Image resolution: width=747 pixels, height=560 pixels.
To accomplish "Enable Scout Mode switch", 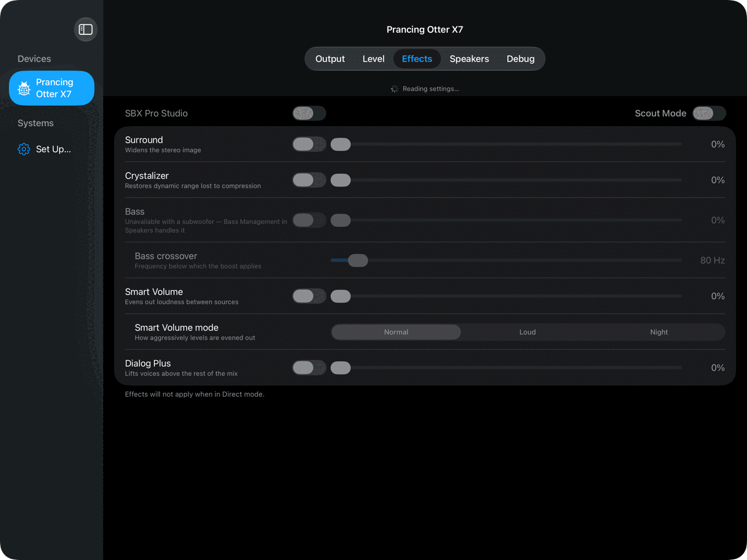I will tap(709, 113).
